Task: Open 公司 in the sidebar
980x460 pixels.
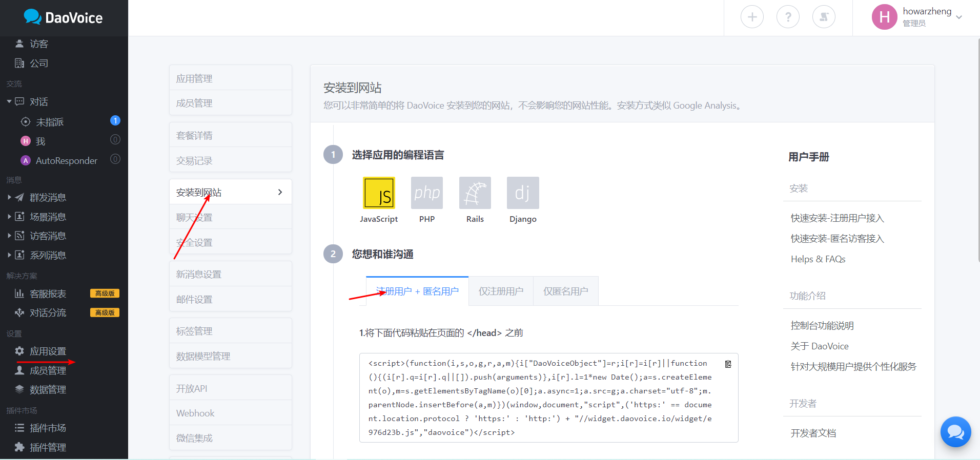Action: click(x=39, y=64)
